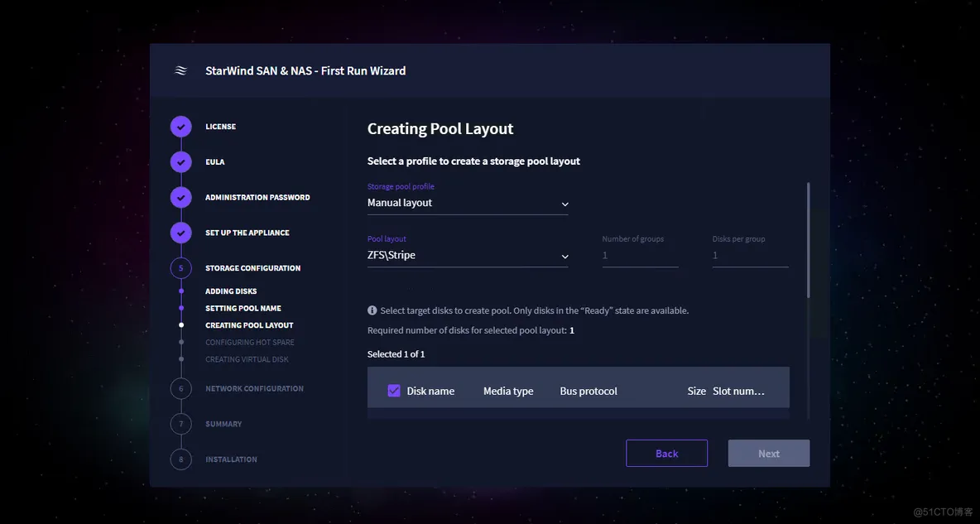Screen dimensions: 980x524
Task: Select the Creating Virtual Disk substep
Action: tap(247, 359)
